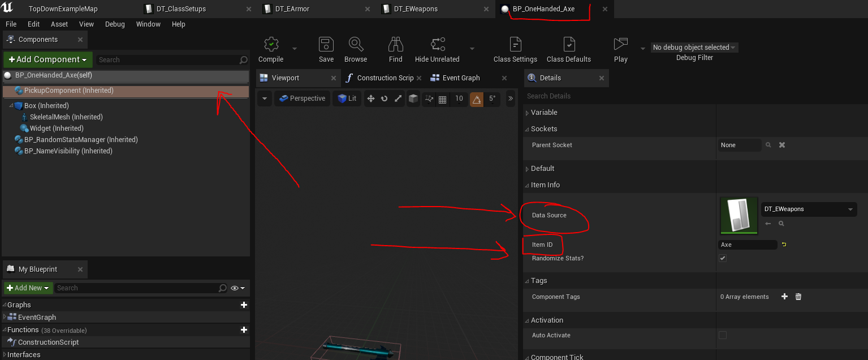
Task: Add a new function with plus icon
Action: (x=244, y=329)
